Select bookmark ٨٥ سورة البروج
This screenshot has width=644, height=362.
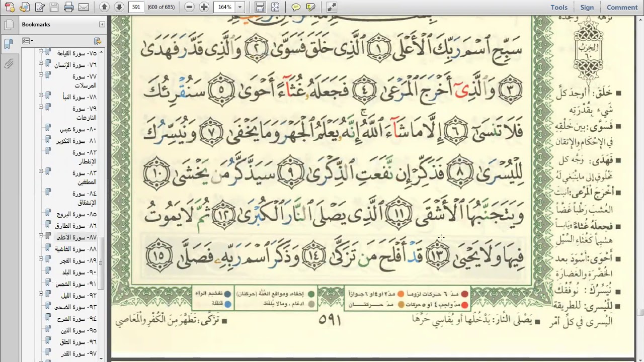[76, 215]
